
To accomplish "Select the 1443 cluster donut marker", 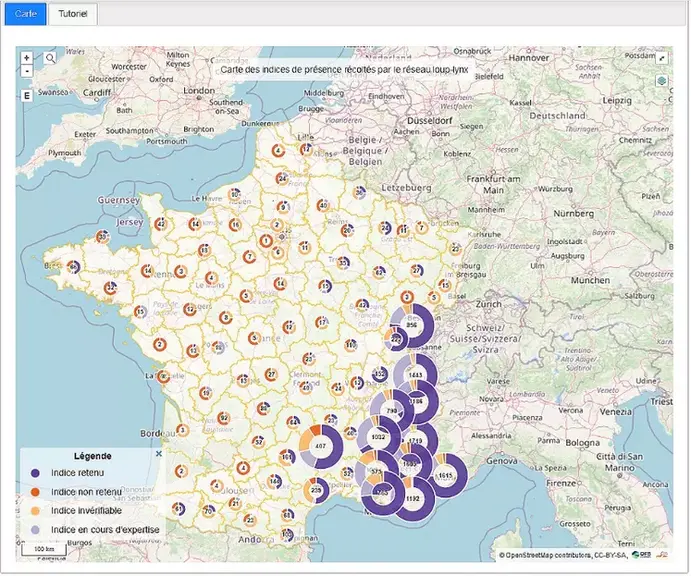I will 415,375.
